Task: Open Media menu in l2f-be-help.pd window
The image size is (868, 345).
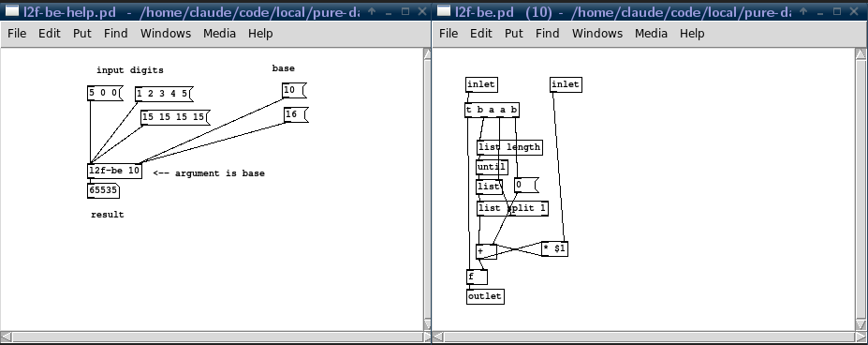Action: coord(219,33)
